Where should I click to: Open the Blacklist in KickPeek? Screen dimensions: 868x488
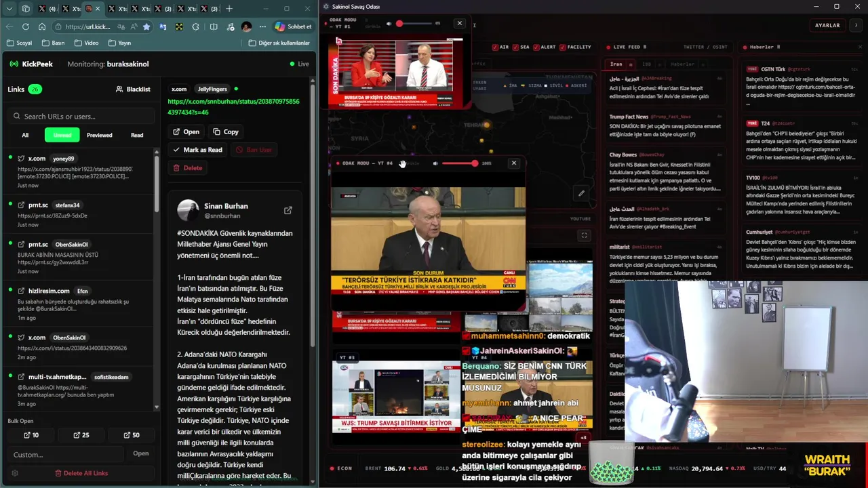coord(133,89)
